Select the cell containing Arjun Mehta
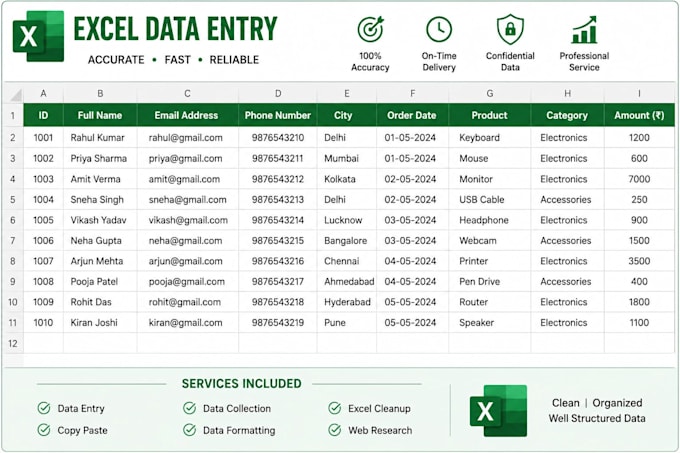This screenshot has height=453, width=680. (100, 261)
